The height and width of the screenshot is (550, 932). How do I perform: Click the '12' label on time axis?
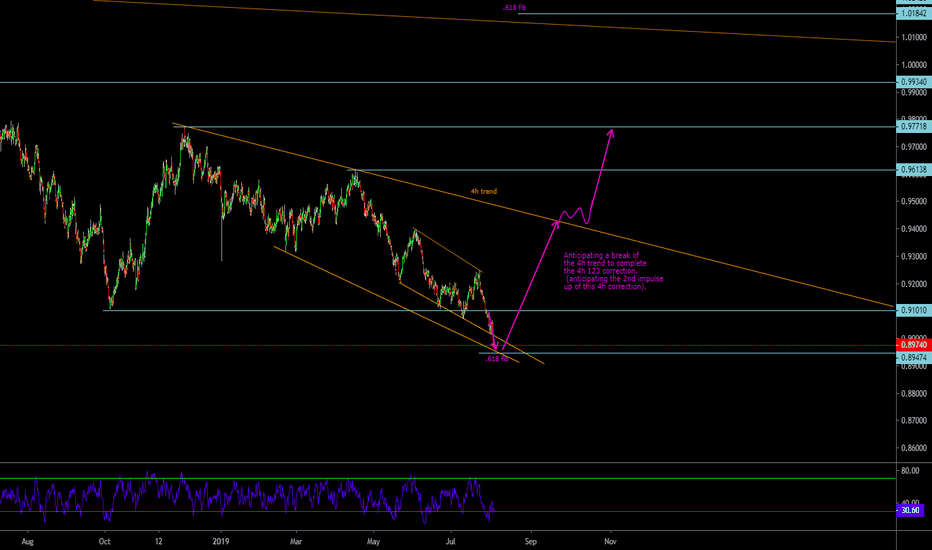159,542
